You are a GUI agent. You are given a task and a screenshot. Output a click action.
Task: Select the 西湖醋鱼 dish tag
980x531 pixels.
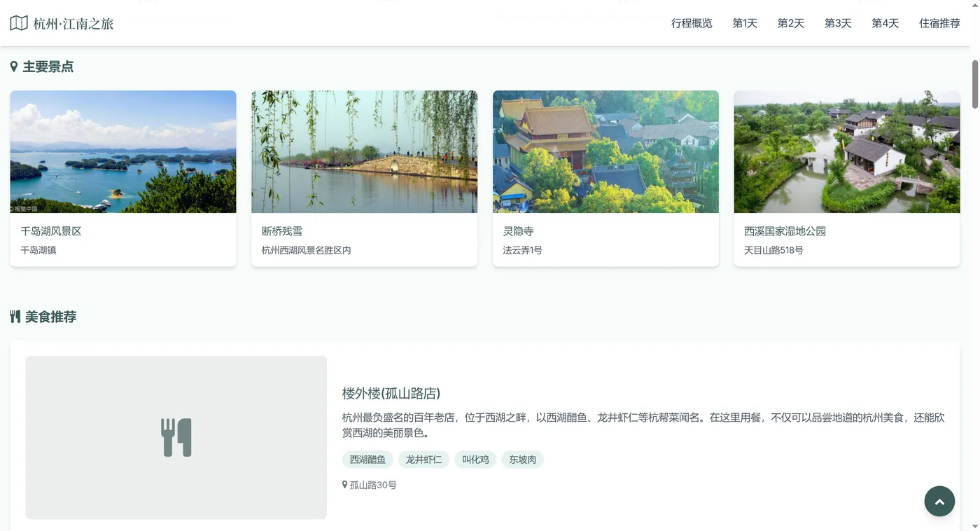click(x=367, y=460)
